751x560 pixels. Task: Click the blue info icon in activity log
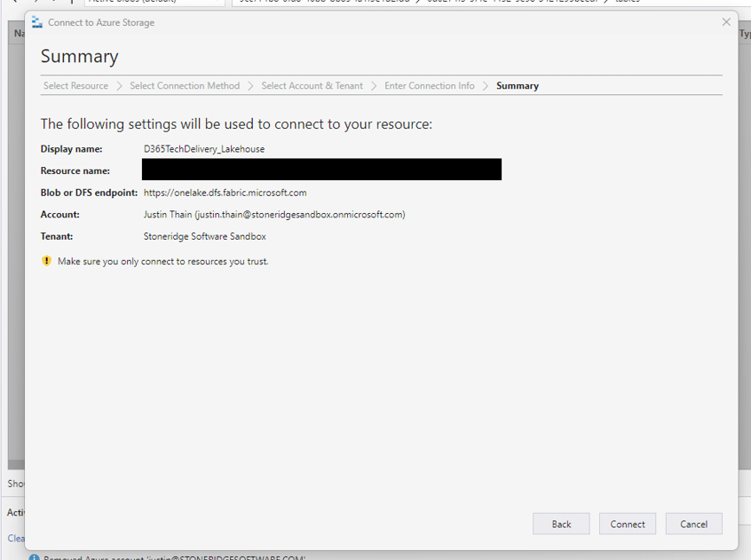[34, 557]
